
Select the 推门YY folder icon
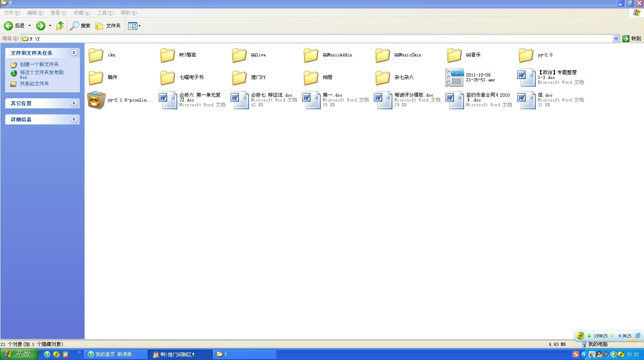239,78
